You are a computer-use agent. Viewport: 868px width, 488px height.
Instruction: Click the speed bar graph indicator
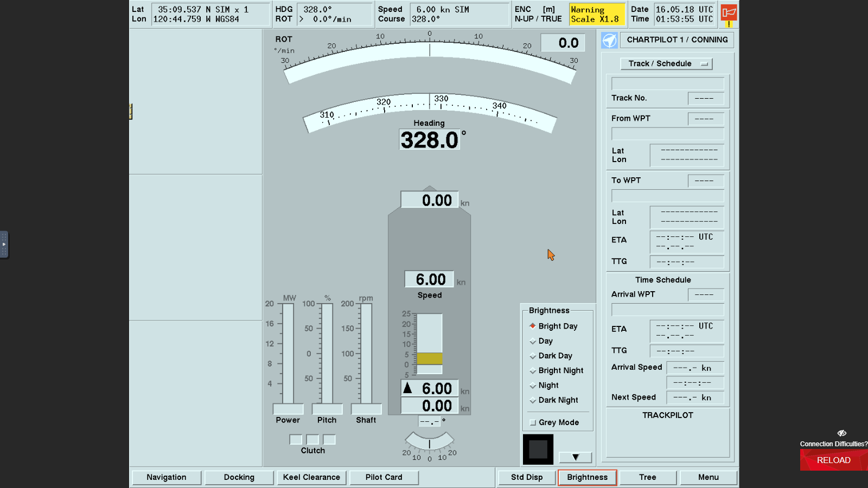(430, 344)
